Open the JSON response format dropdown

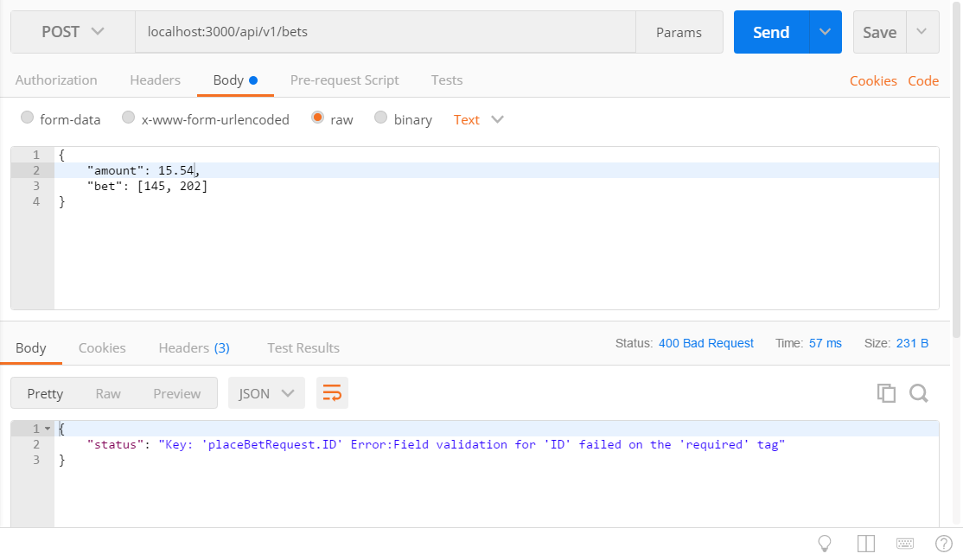(x=266, y=393)
